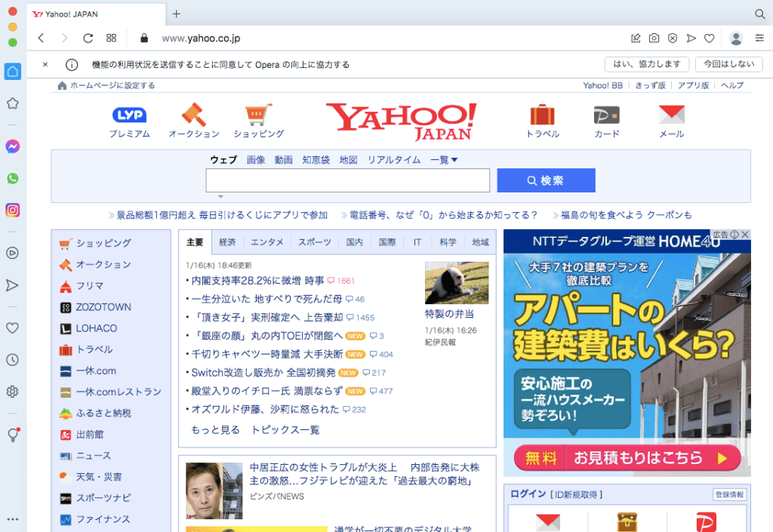Open the user profile icon
This screenshot has width=773, height=532.
coord(736,38)
